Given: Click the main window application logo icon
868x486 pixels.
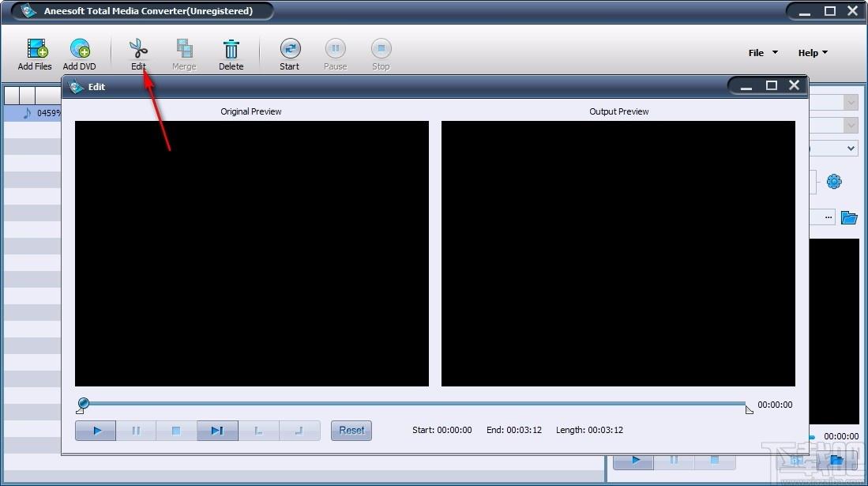Looking at the screenshot, I should coord(28,11).
